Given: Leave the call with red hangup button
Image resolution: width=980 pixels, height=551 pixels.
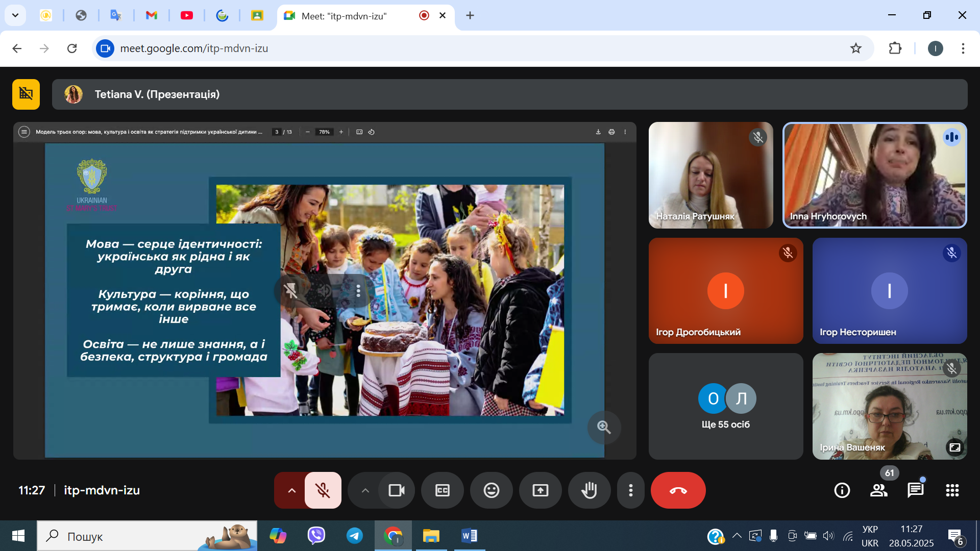Looking at the screenshot, I should coord(678,490).
